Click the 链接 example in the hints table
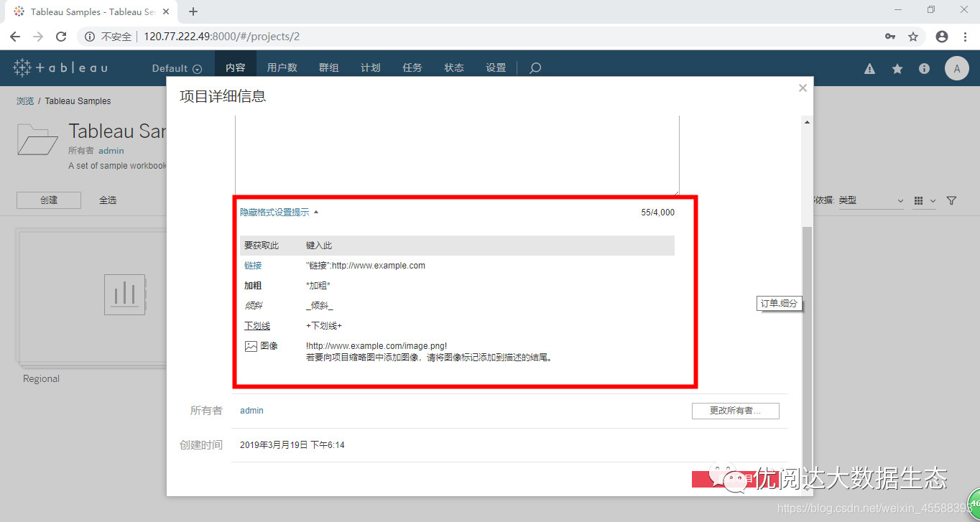980x522 pixels. pyautogui.click(x=253, y=266)
